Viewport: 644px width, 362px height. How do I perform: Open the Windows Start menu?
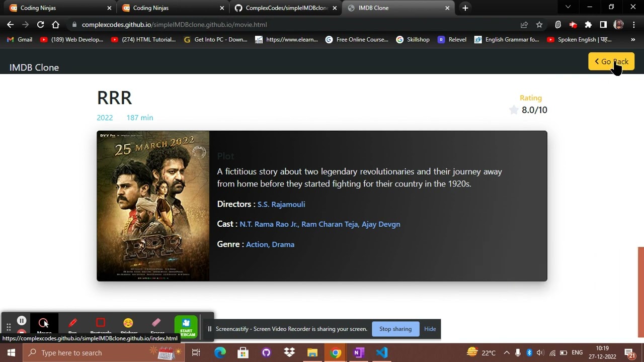tap(11, 353)
